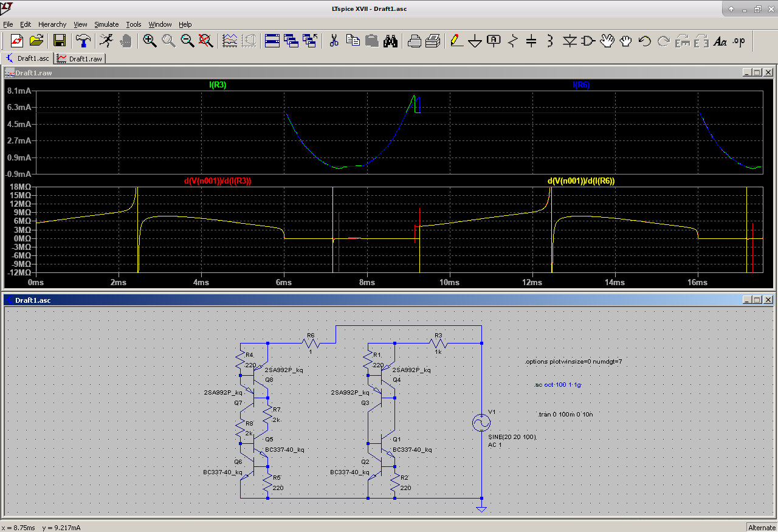Open the Edit menu

tap(26, 24)
